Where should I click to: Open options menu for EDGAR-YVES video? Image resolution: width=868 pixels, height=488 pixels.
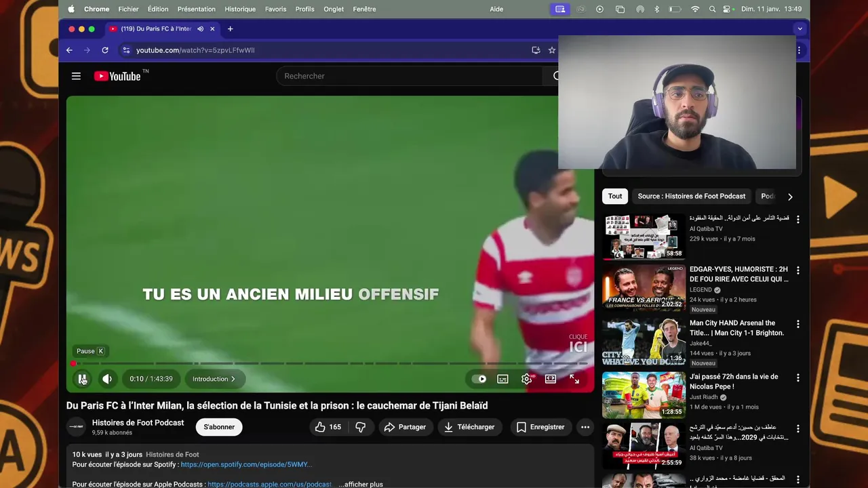(798, 270)
